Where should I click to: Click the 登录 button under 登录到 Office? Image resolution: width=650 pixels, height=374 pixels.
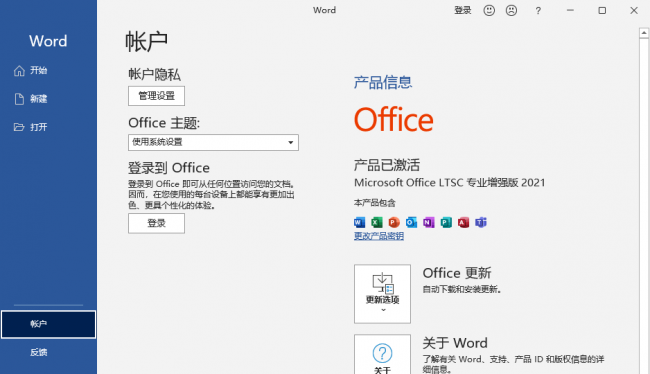[x=156, y=223]
